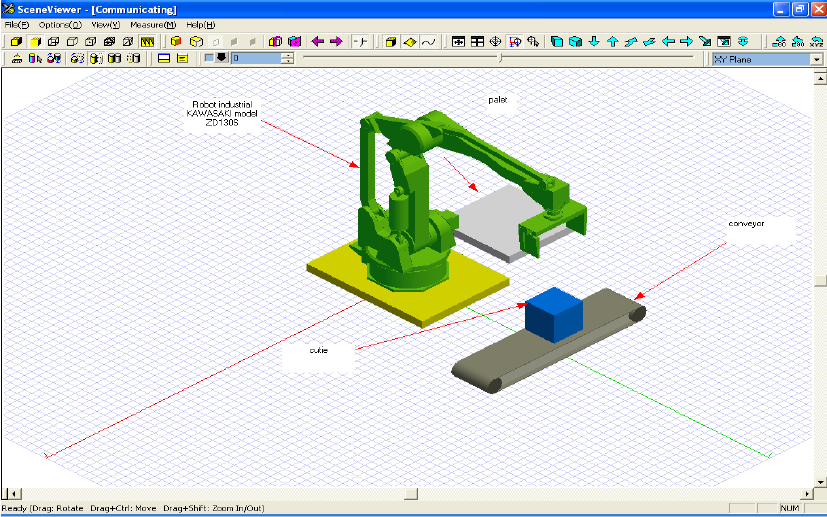
Task: Click the blue and magenta cubes icon
Action: click(295, 42)
